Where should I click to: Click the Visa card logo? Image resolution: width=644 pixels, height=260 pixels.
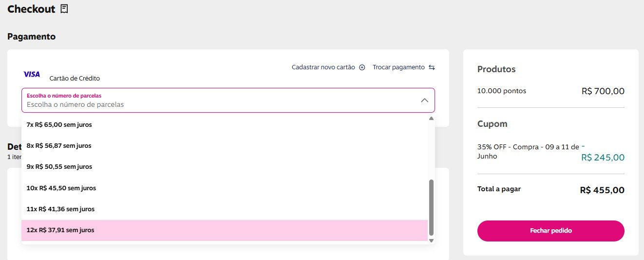pos(32,74)
